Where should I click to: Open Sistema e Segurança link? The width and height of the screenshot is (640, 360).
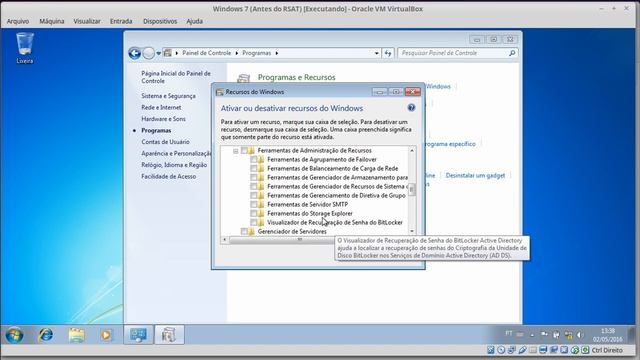tap(168, 96)
